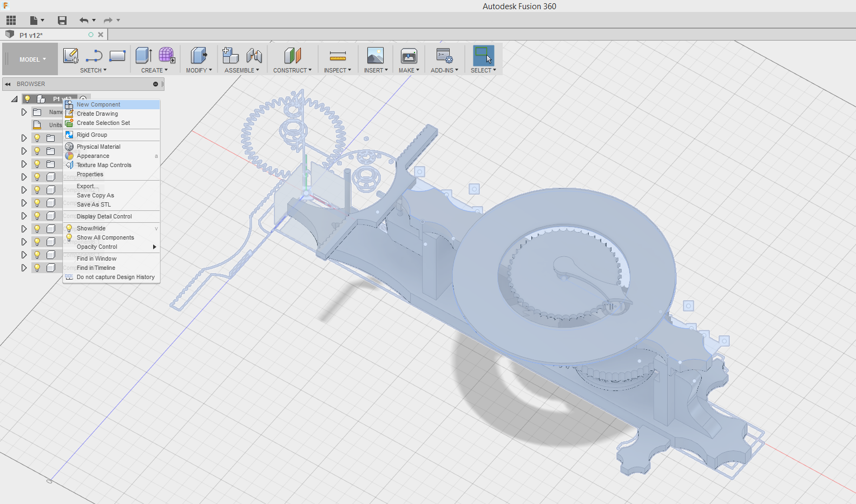Select the Extrude tool icon
This screenshot has width=856, height=504.
[x=144, y=55]
